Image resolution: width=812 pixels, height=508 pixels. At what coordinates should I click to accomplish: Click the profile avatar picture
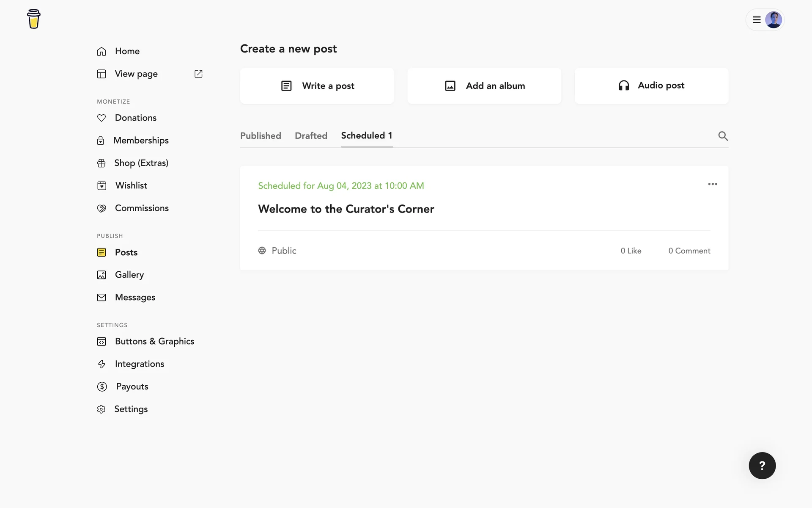tap(774, 20)
